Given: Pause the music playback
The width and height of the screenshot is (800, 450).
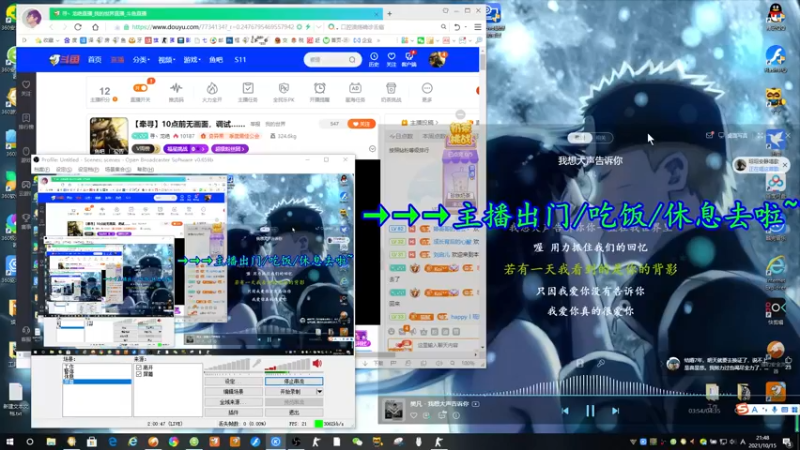Looking at the screenshot, I should [590, 411].
